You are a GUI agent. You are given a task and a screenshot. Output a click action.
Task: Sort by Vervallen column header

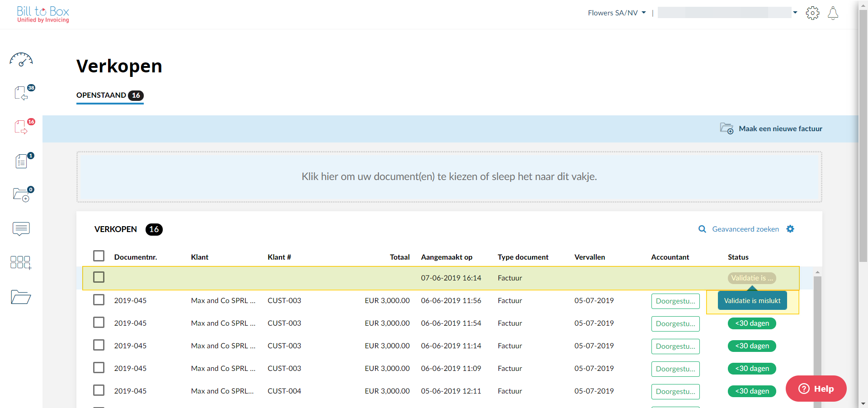point(590,257)
